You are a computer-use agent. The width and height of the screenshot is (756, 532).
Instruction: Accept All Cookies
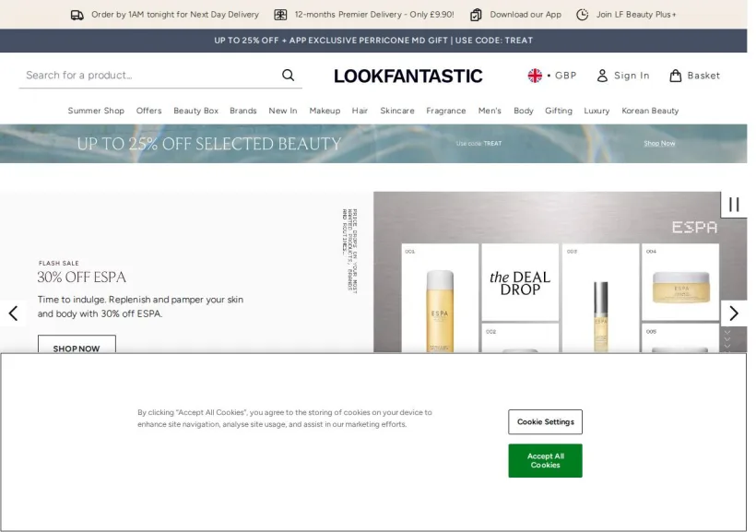[545, 461]
